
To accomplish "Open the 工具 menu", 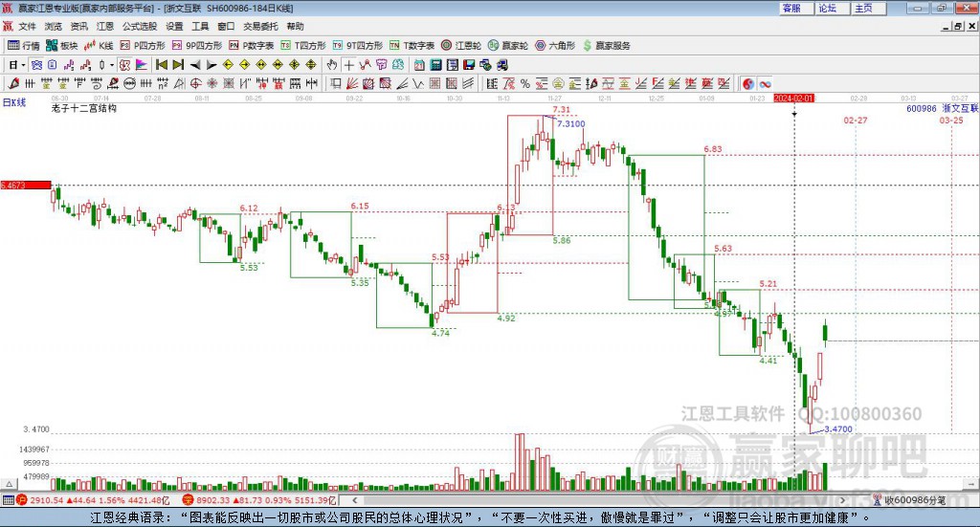I will pos(200,26).
